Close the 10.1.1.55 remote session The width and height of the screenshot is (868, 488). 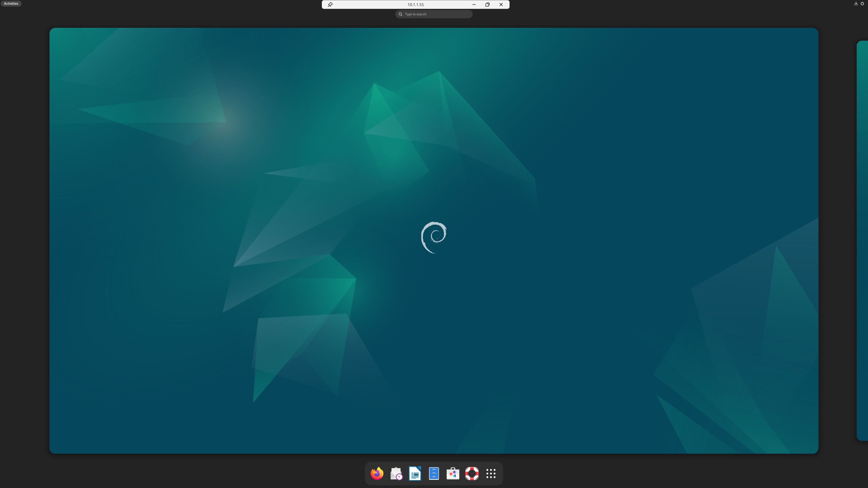[x=501, y=4]
